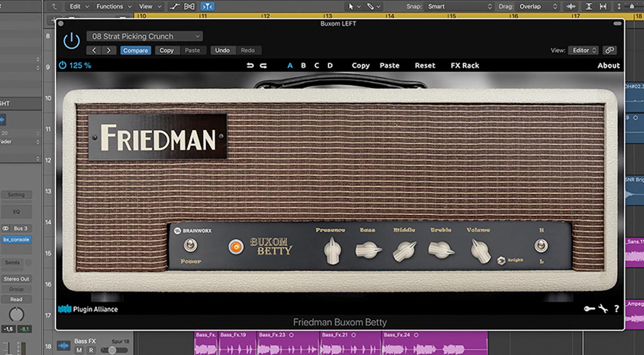Click the Brainworx redo arrow icon

(263, 66)
